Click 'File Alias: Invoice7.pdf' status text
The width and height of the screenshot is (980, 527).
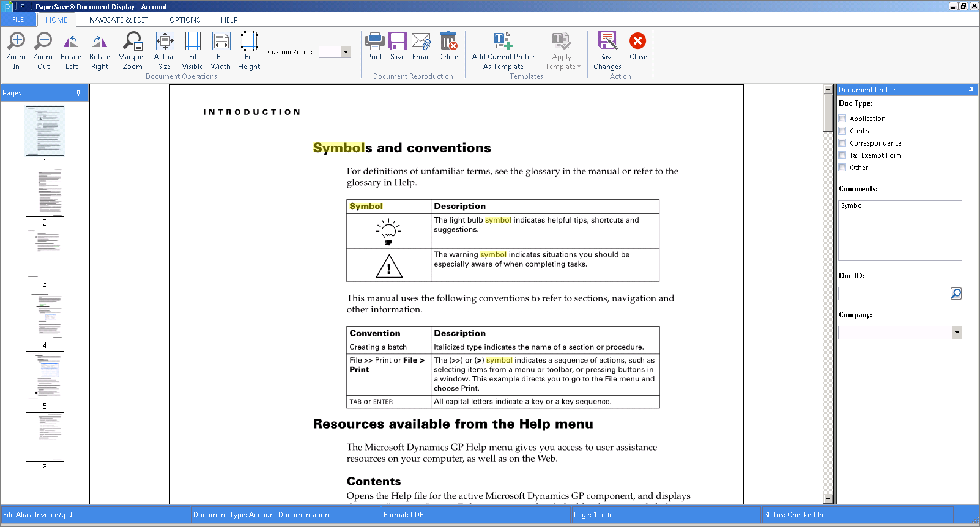39,515
